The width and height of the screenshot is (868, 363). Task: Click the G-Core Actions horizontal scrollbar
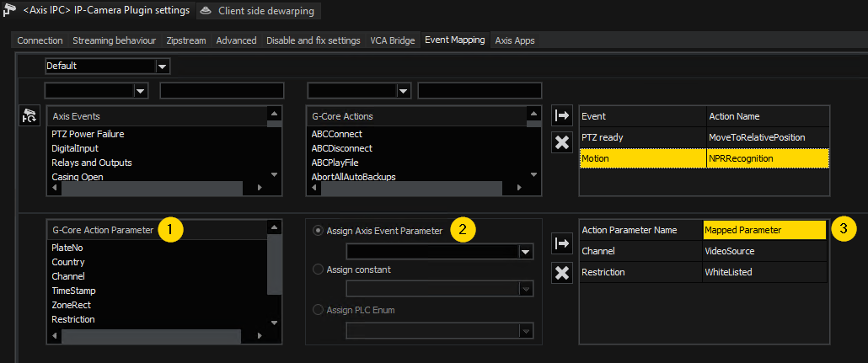411,188
